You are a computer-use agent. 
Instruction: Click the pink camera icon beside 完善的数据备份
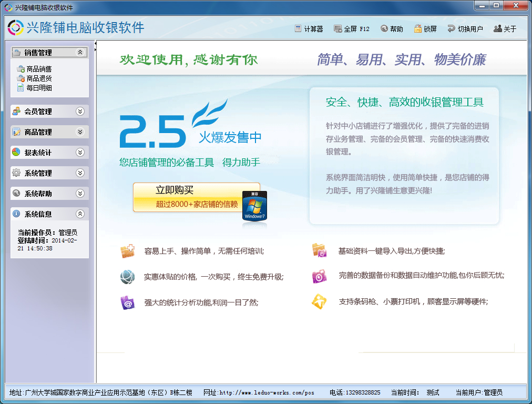319,276
